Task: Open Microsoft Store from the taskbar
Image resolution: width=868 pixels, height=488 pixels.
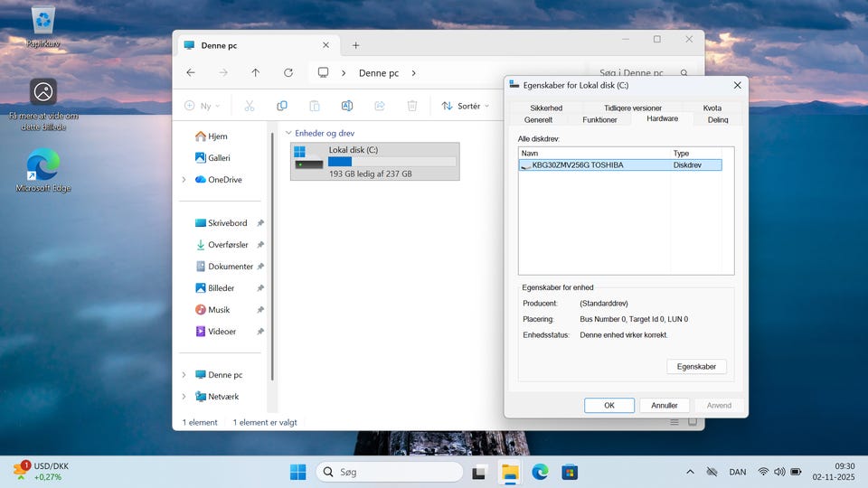Action: click(x=570, y=472)
